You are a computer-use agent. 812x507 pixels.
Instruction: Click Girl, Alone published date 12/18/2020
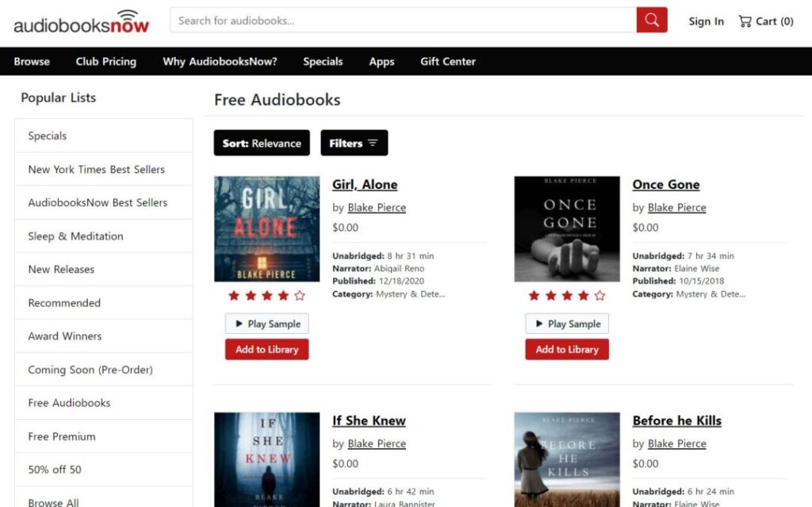(401, 281)
